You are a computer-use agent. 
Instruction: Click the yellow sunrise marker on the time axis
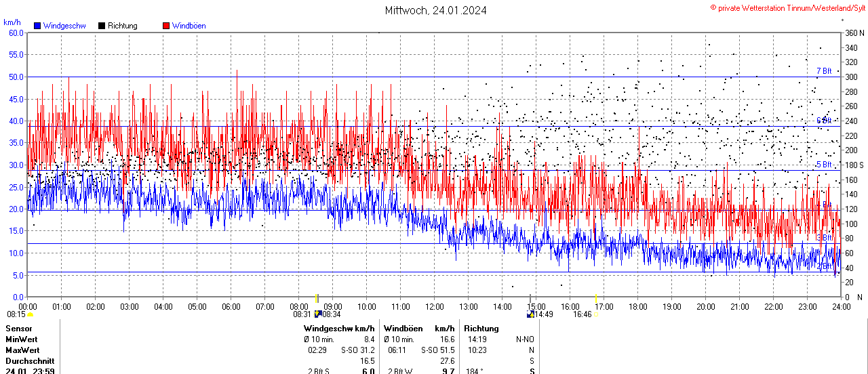point(317,299)
